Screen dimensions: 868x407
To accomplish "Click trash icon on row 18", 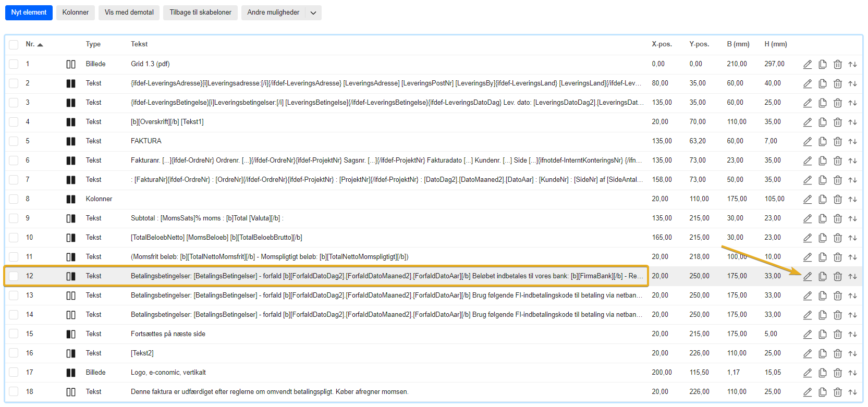I will (x=837, y=392).
